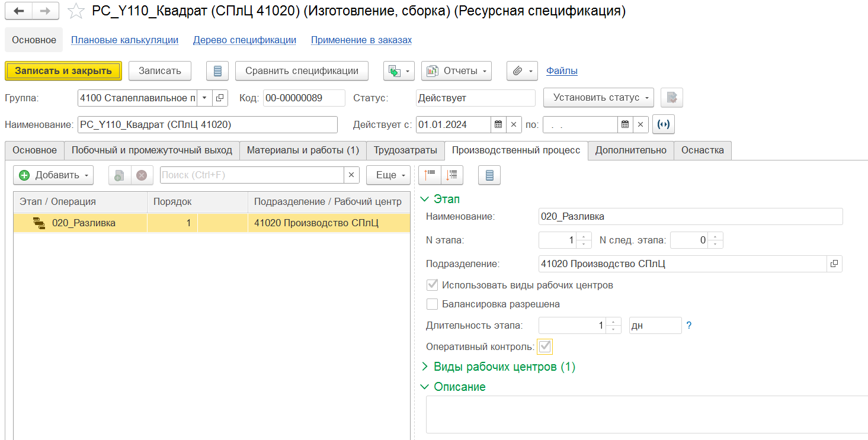Click the list icon next to Записать

(x=217, y=71)
